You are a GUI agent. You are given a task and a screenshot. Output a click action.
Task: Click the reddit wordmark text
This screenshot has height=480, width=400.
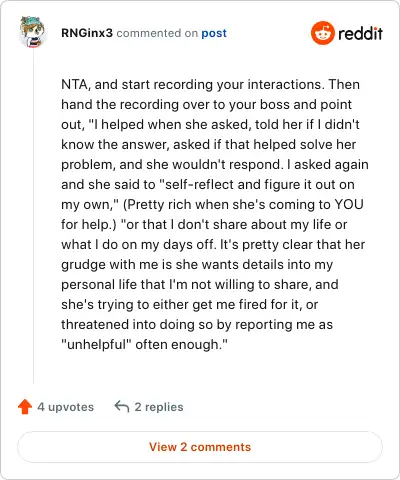[x=360, y=33]
